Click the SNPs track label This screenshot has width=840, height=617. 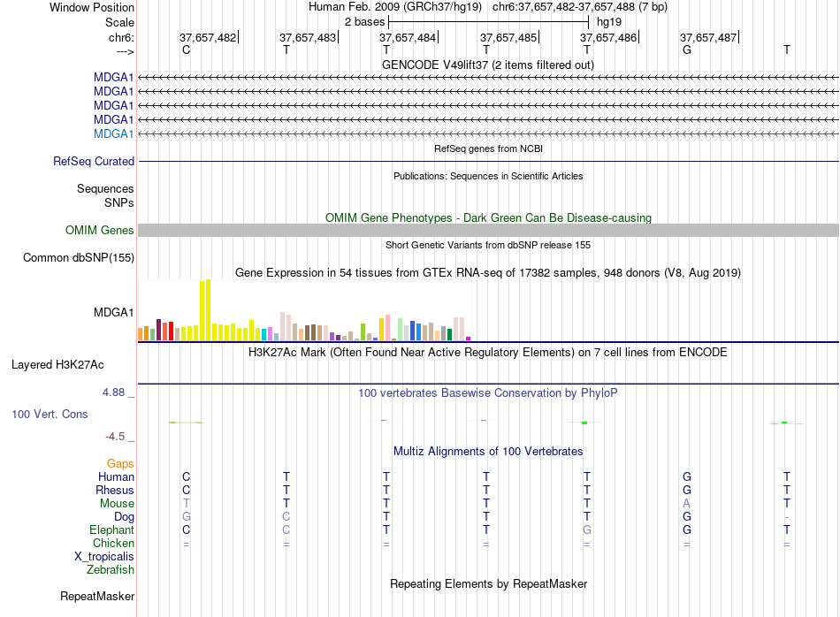tap(119, 202)
